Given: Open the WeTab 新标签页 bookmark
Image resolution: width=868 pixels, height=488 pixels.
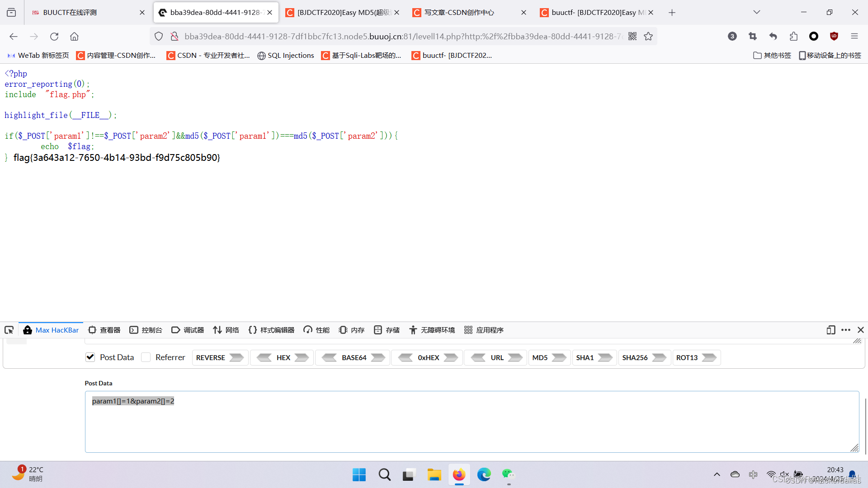Looking at the screenshot, I should 38,55.
